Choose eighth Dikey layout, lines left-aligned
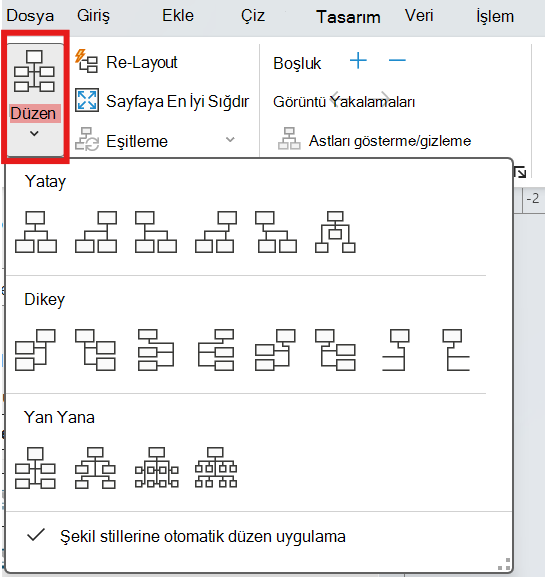The image size is (545, 577). 456,350
